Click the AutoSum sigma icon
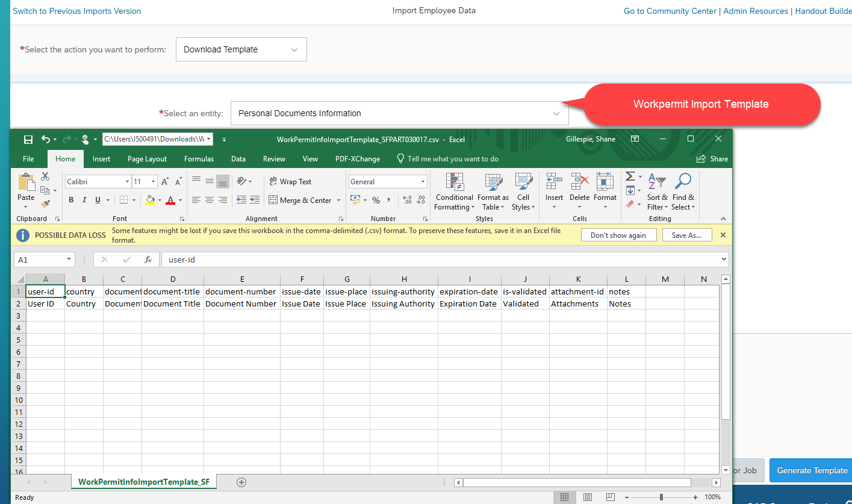 coord(630,176)
